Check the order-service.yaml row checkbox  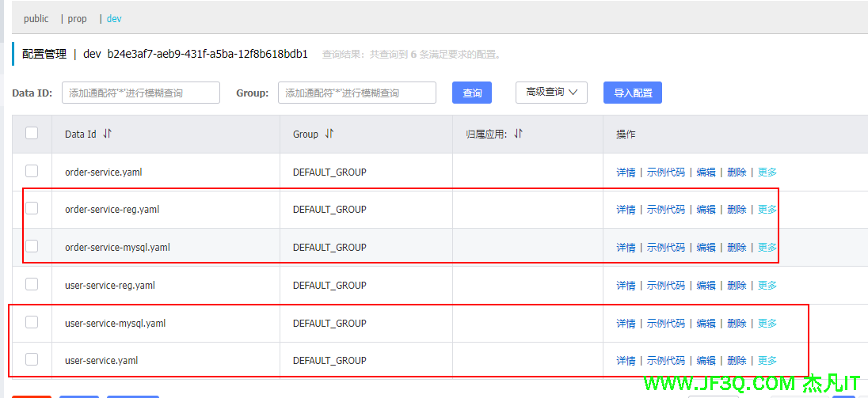(32, 171)
